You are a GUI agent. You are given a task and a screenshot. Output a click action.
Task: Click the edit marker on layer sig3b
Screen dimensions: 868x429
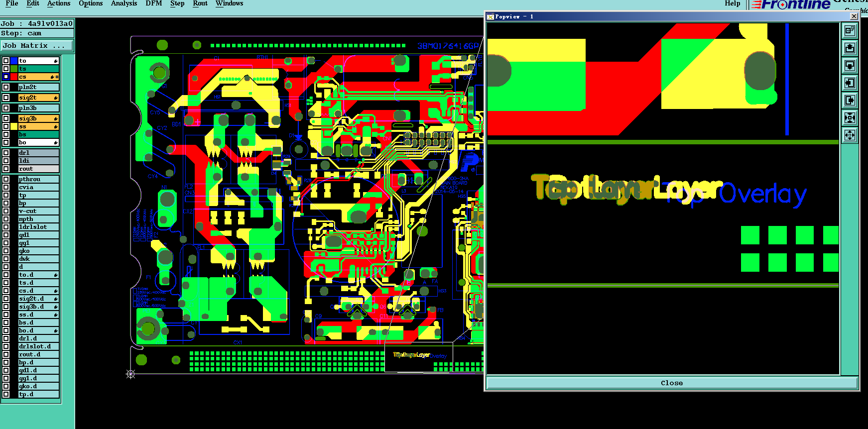[56, 118]
